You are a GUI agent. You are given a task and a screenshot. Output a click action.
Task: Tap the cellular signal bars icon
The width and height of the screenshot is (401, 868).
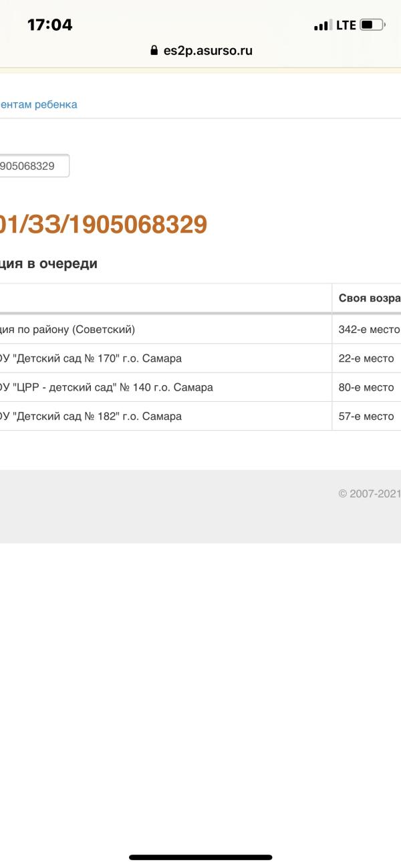click(321, 25)
